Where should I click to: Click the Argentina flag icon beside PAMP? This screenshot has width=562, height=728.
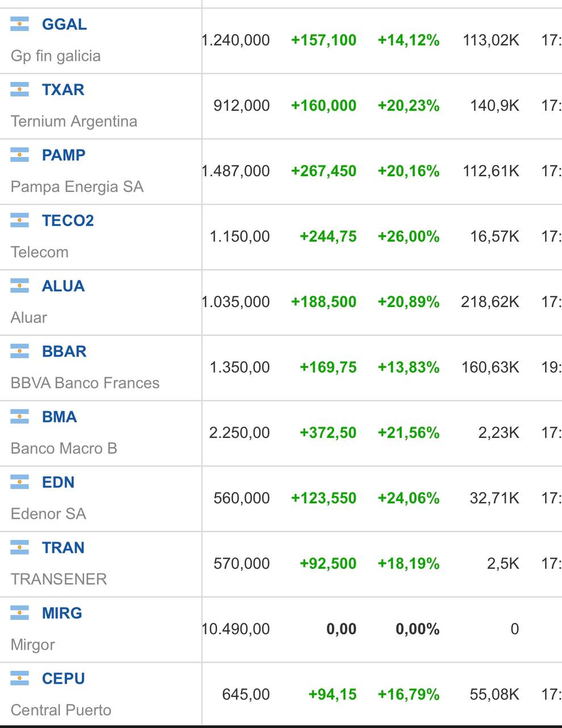(19, 155)
